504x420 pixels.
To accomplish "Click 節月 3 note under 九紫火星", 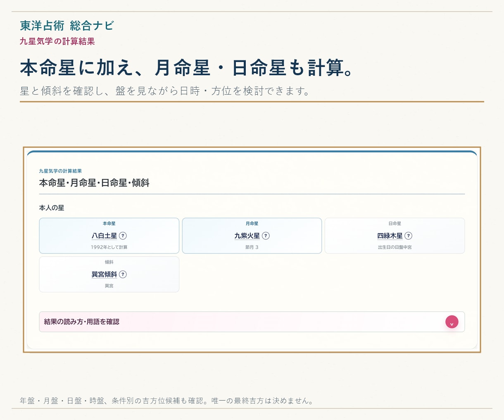I will [x=252, y=247].
